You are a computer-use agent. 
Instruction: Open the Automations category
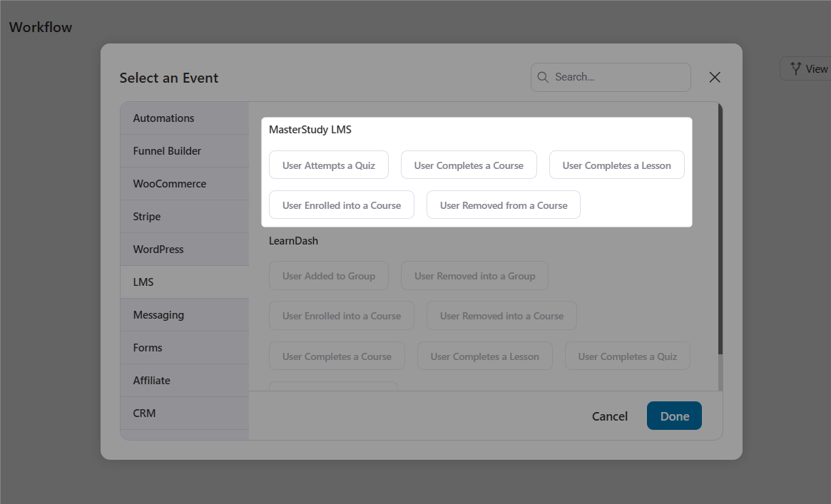[x=185, y=118]
